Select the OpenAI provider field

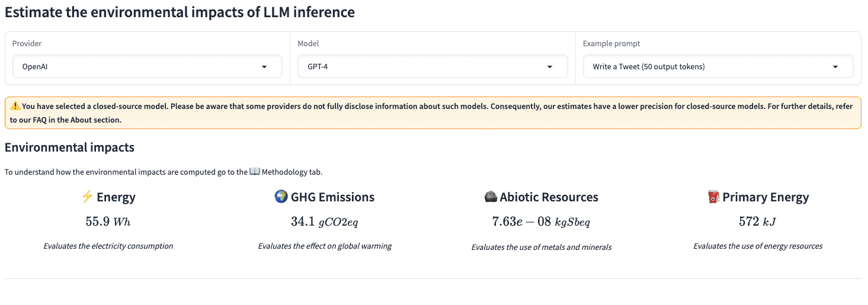(148, 66)
